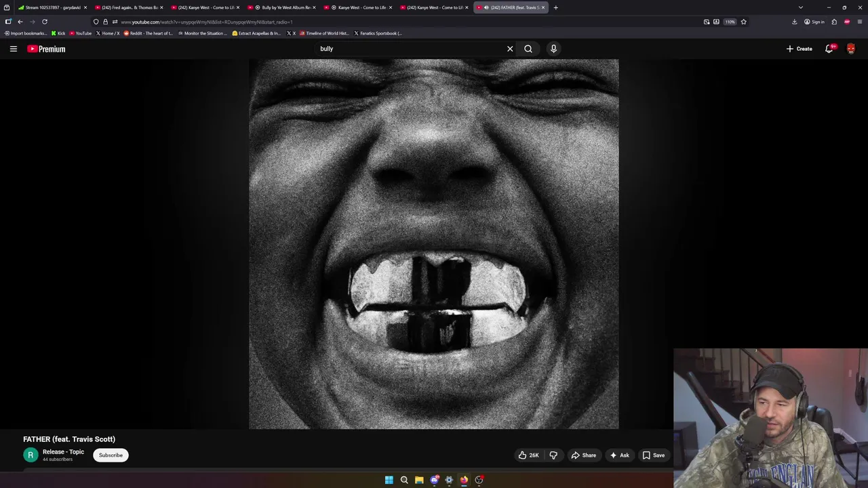This screenshot has height=488, width=868.
Task: Close the active FATHER tab
Action: tap(543, 7)
